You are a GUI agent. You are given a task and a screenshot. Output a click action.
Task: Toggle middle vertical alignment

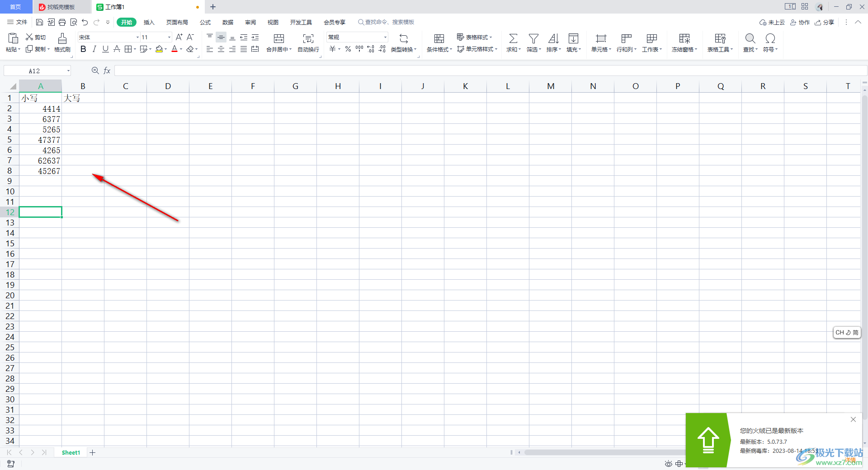221,37
